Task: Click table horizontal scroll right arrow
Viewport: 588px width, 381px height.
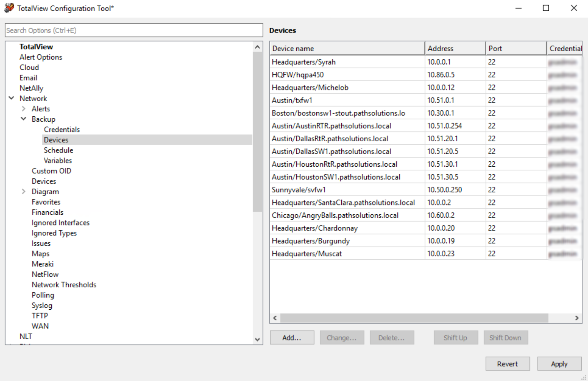Action: click(x=577, y=318)
